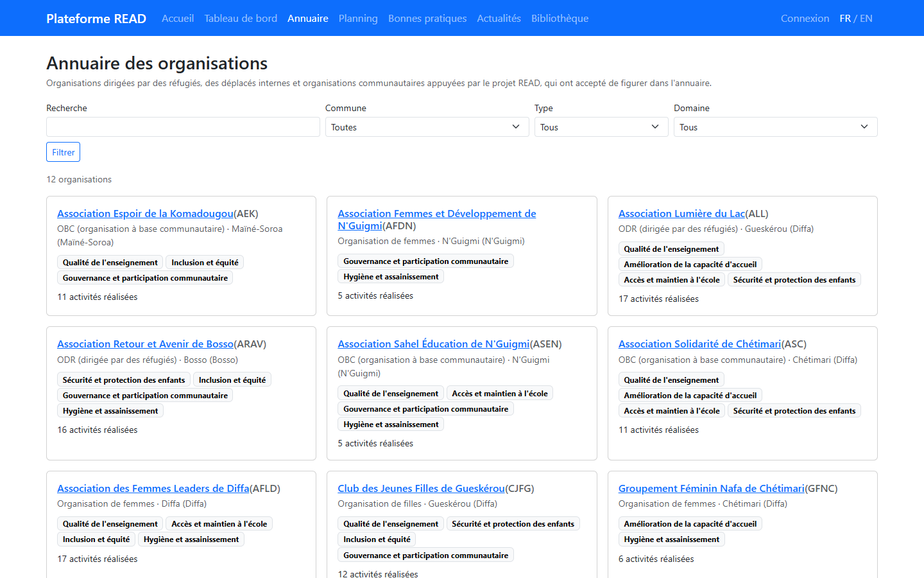The image size is (924, 578).
Task: Click 'Inclusion et équité' tag in AEK card
Action: (x=205, y=262)
